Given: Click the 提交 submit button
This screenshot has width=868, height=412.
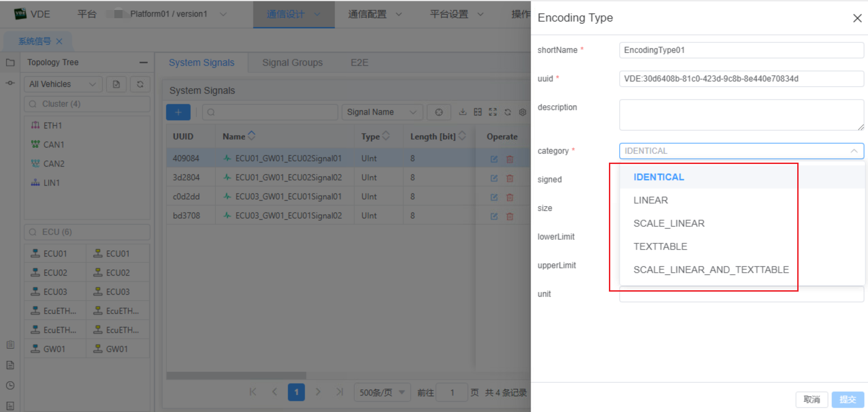Looking at the screenshot, I should (x=847, y=400).
